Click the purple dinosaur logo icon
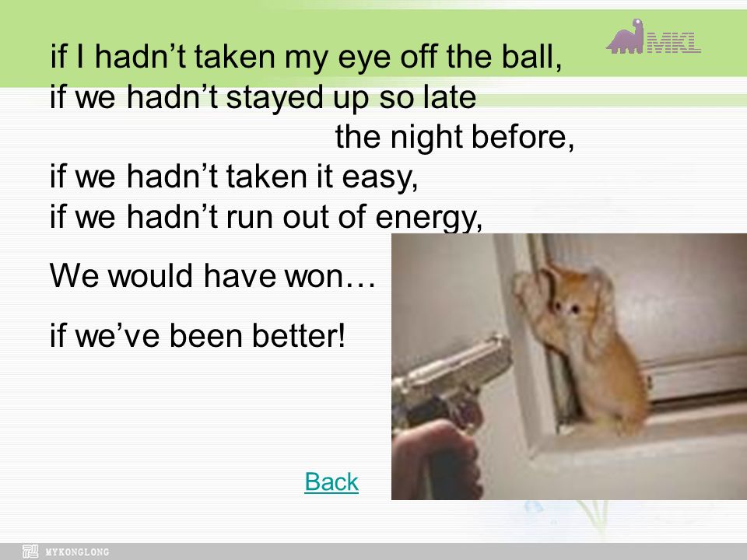The image size is (747, 560). pos(625,37)
